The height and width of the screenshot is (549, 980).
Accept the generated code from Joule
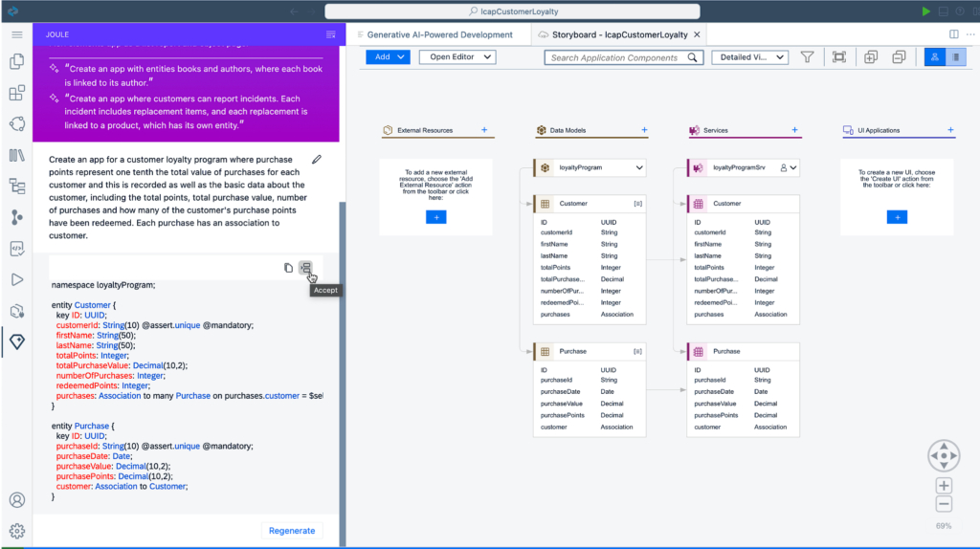coord(305,268)
